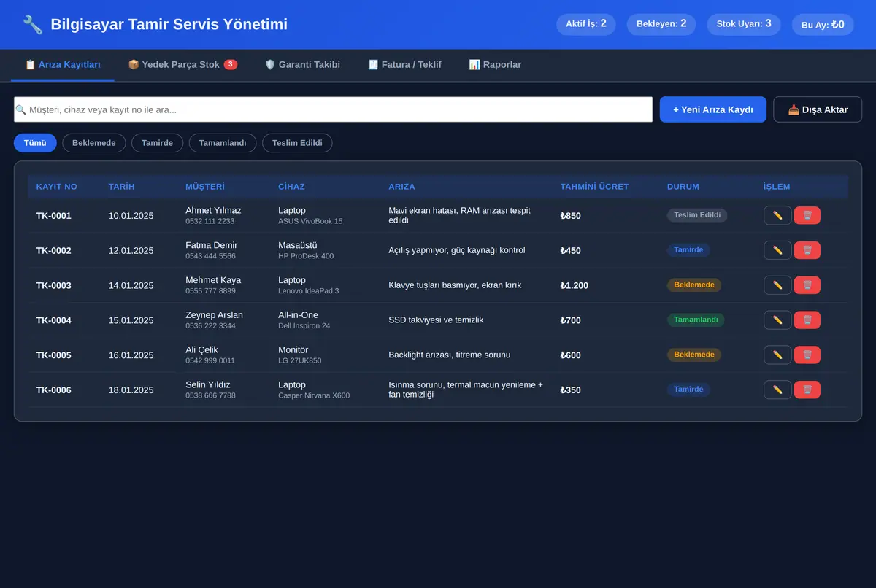The height and width of the screenshot is (588, 876).
Task: Edit record TK-0001 with the pencil icon
Action: pos(777,215)
